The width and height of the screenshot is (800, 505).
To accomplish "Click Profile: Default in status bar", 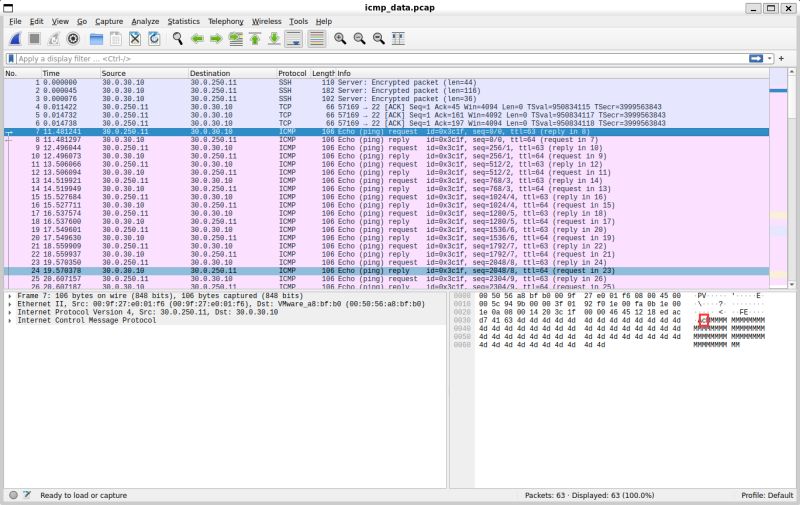I will [767, 495].
